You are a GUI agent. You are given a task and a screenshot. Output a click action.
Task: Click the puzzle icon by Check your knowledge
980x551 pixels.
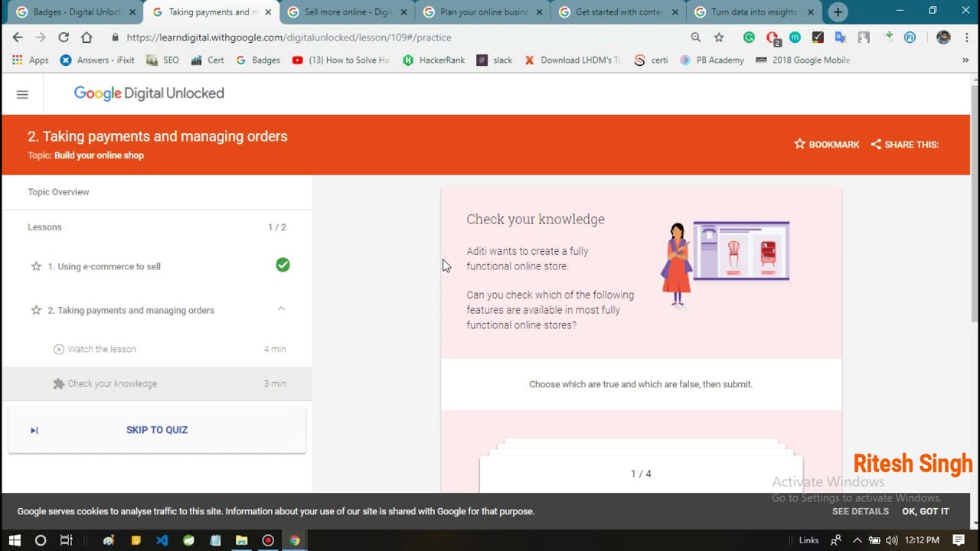coord(59,383)
